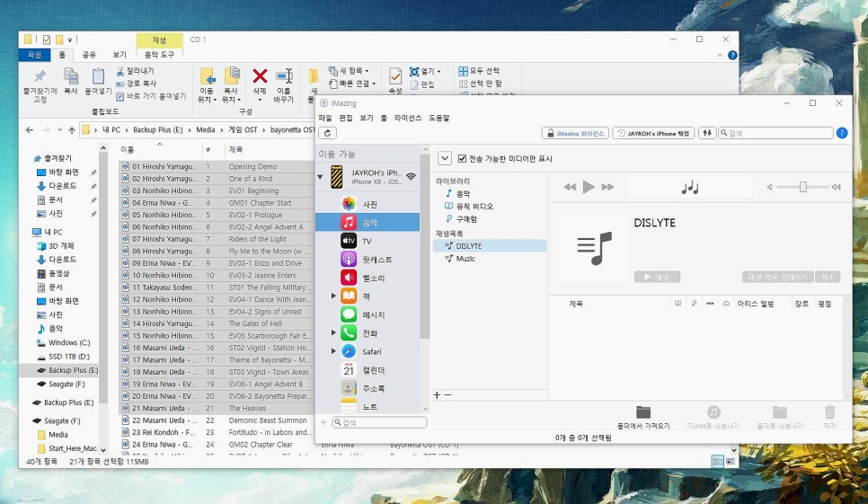Click Copy (복사) in Explorer clipboard group
Screen dimensions: 868x504
(x=70, y=81)
